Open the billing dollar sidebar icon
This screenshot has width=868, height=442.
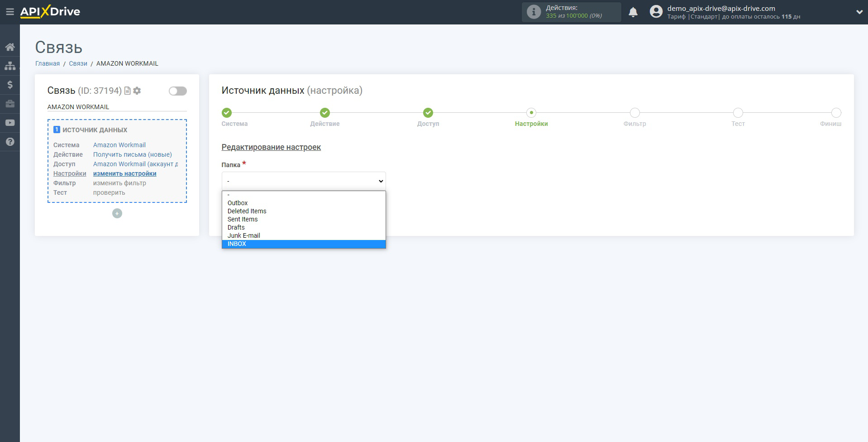[10, 85]
